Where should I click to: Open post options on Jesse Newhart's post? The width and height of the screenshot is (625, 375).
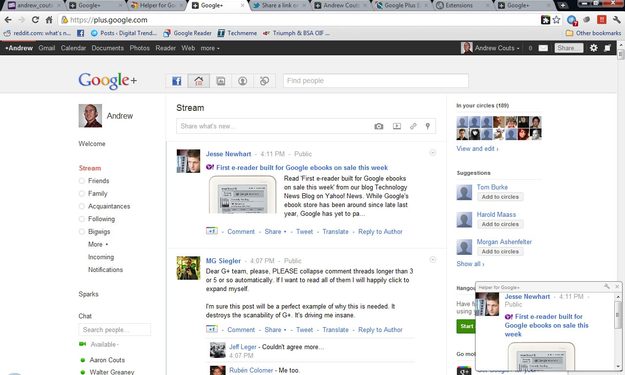point(432,153)
